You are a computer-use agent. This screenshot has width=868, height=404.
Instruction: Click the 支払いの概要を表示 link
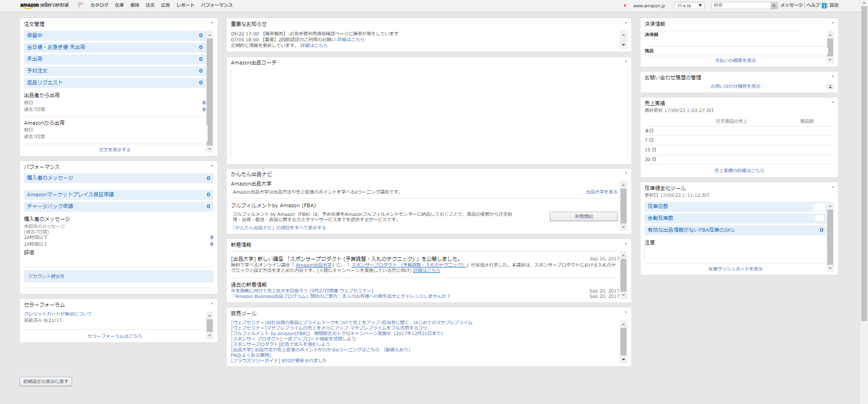point(736,60)
